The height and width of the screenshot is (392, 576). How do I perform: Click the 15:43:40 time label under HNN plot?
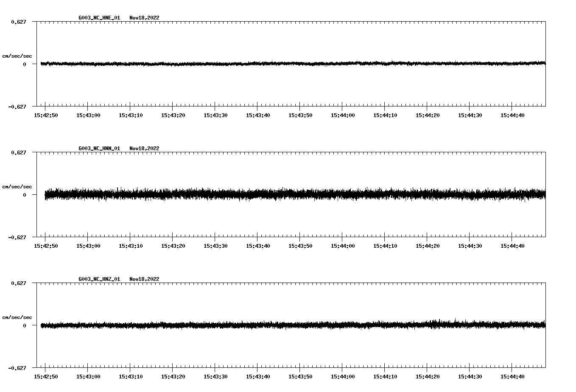258,246
